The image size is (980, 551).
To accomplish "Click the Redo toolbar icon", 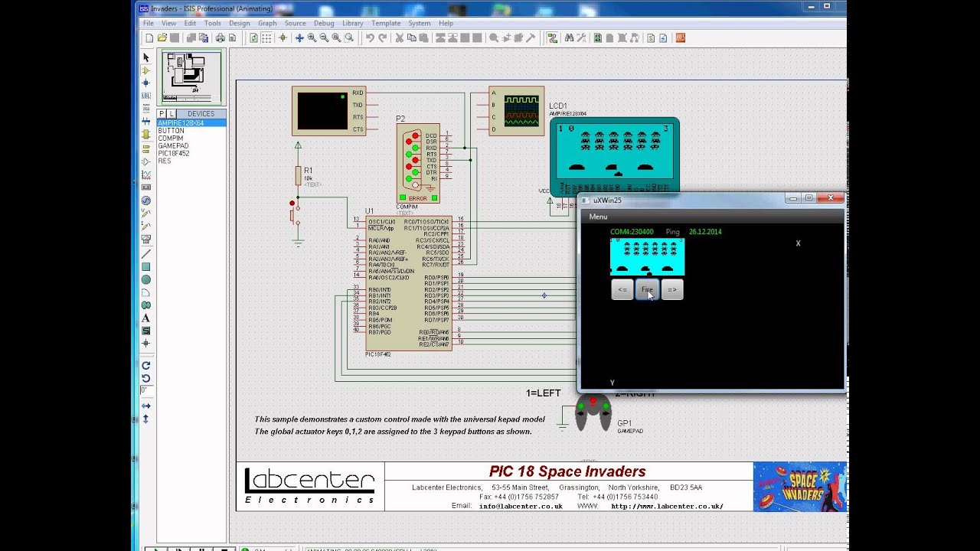I will (x=382, y=37).
